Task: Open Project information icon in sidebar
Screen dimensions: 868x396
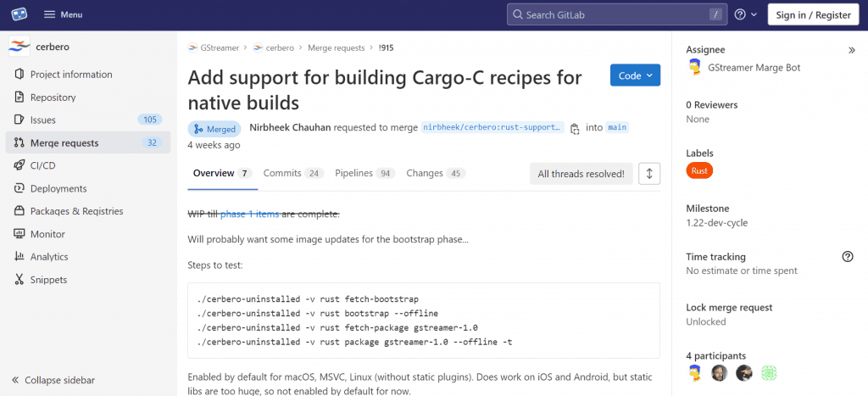Action: 19,75
